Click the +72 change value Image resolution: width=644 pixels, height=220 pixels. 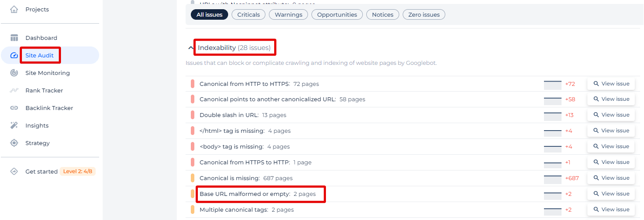570,84
